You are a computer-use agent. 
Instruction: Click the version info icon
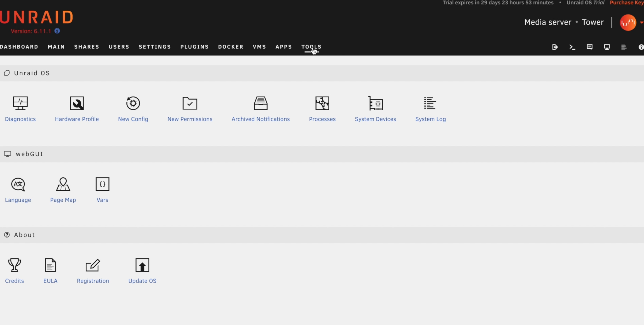[57, 31]
